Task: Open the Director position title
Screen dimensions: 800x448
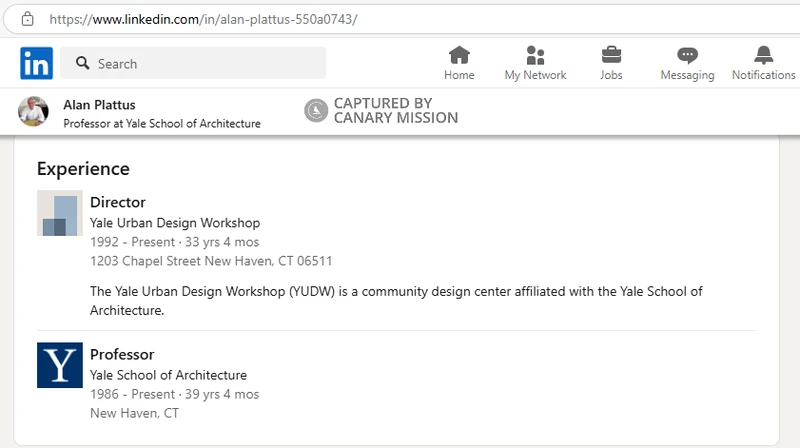Action: coord(118,202)
